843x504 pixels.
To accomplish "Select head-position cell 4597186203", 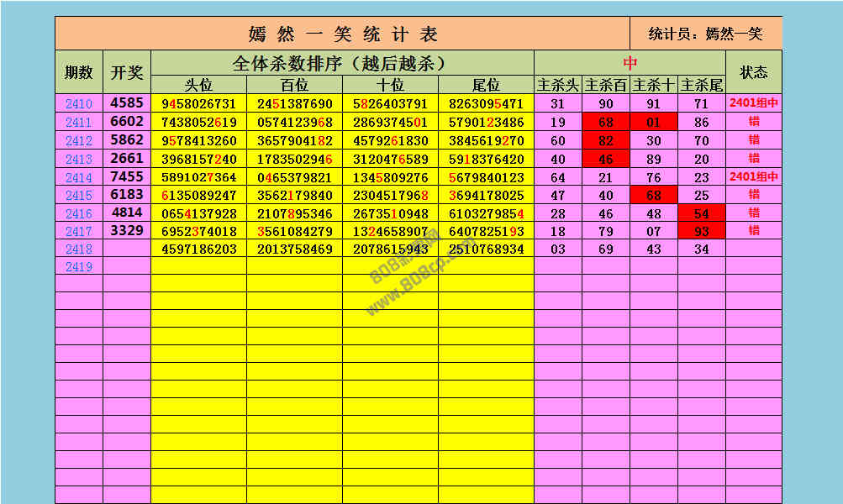I will (198, 249).
